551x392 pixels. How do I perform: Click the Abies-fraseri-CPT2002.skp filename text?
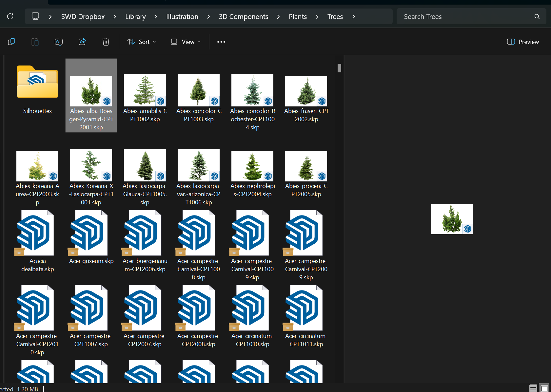click(x=306, y=115)
